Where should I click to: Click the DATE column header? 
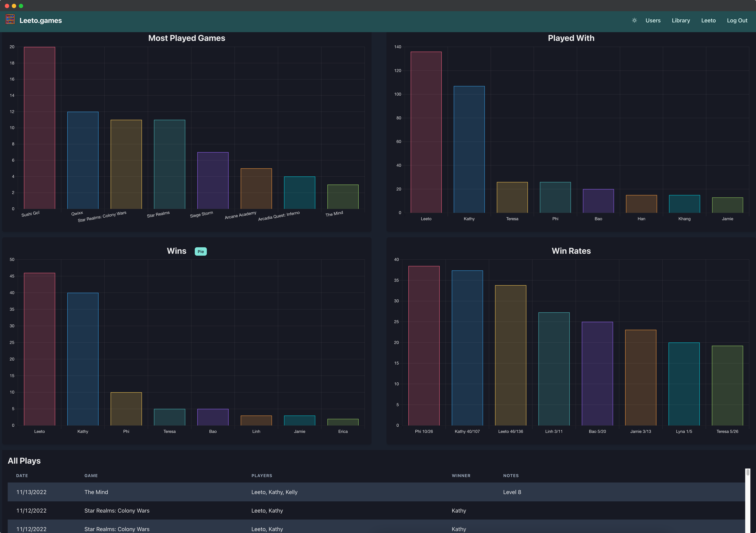22,476
